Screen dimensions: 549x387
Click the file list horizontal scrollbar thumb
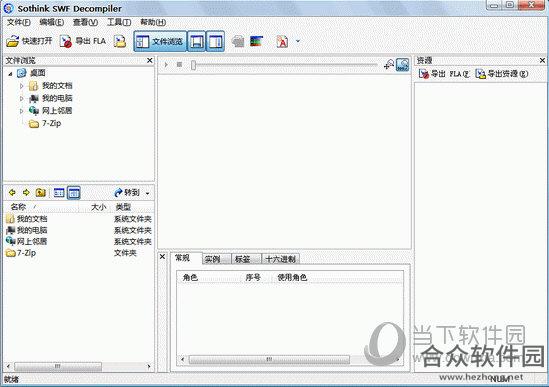pyautogui.click(x=58, y=367)
